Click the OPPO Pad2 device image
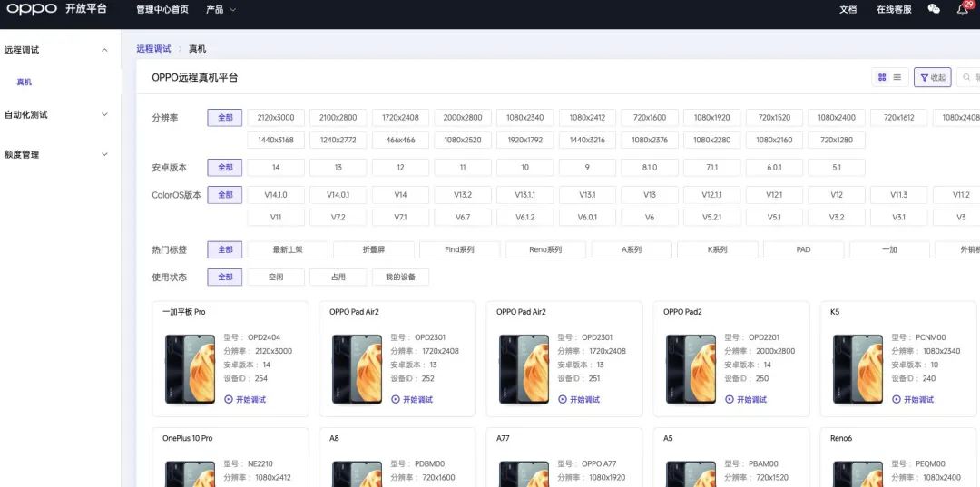The width and height of the screenshot is (980, 487). 691,369
